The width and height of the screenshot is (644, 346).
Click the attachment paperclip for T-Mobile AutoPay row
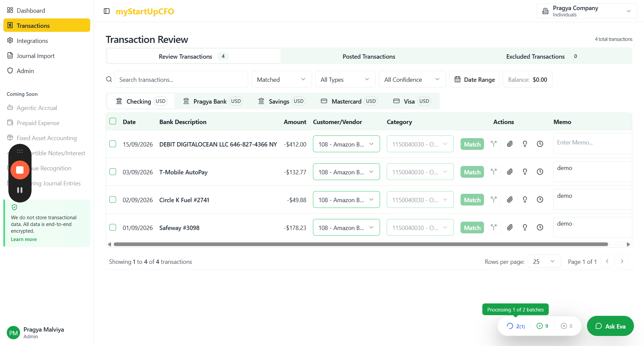pyautogui.click(x=510, y=172)
